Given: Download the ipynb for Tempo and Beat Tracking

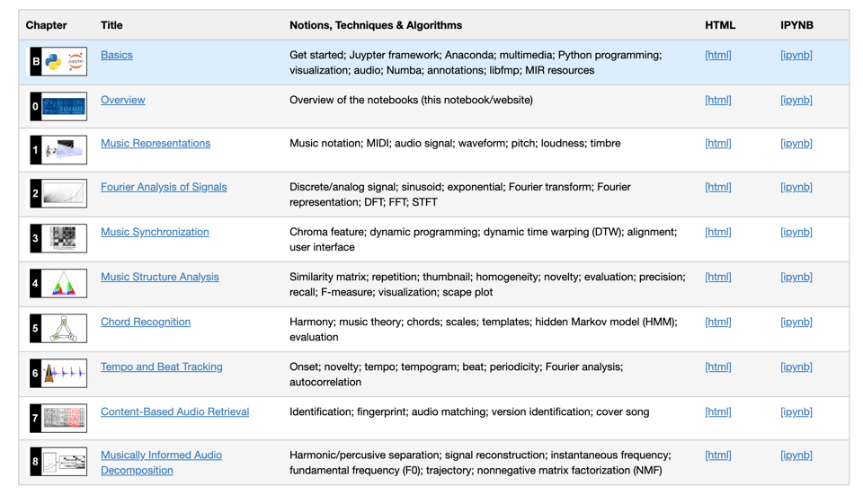Looking at the screenshot, I should pos(796,367).
